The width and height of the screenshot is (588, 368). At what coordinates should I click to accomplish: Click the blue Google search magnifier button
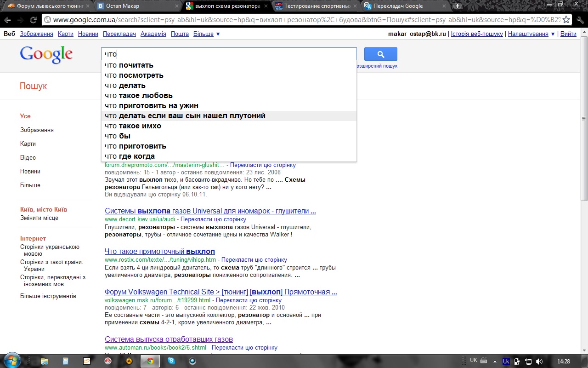(x=381, y=54)
